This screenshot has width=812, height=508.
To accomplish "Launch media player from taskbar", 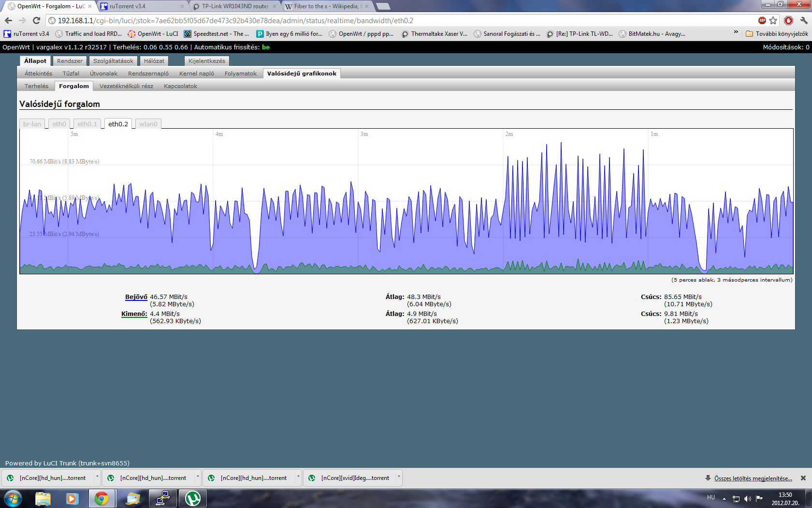I will (72, 498).
